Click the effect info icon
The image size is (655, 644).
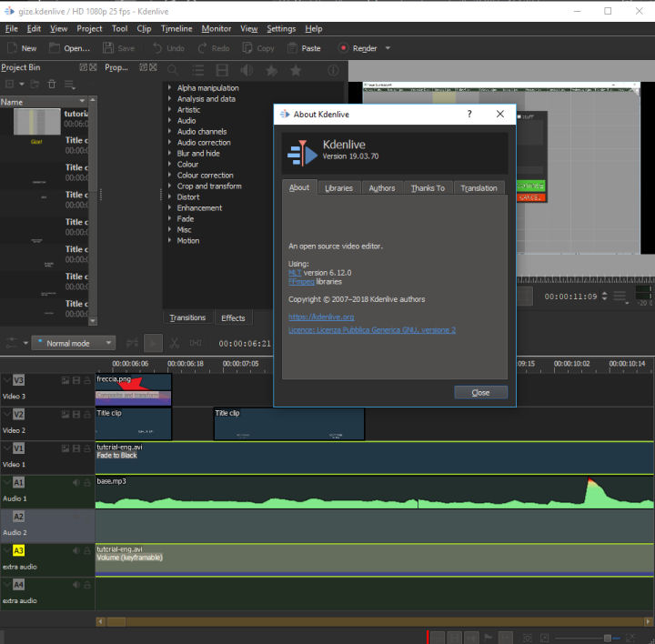[333, 70]
